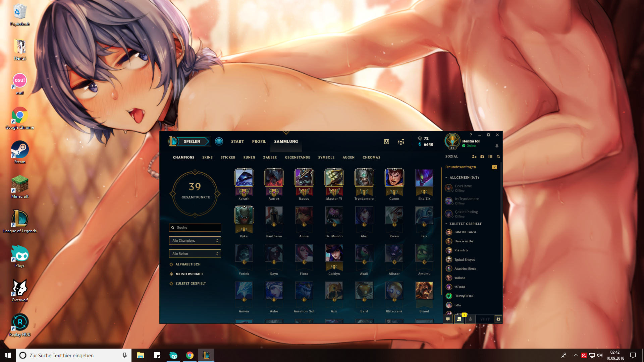Click the exclamation alert icon next to SPIELEN
The image size is (644, 362).
click(x=219, y=141)
